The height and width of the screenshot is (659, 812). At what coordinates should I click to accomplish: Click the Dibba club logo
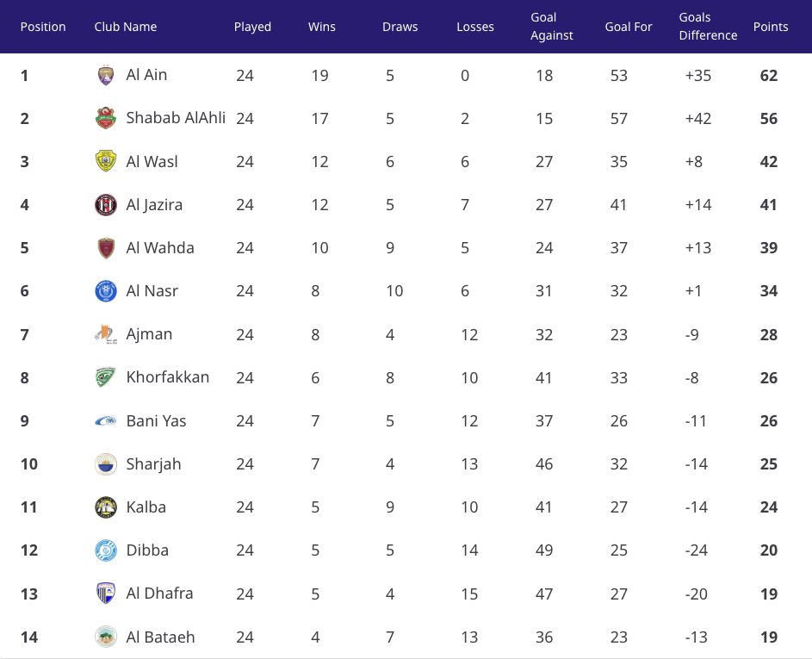point(106,550)
